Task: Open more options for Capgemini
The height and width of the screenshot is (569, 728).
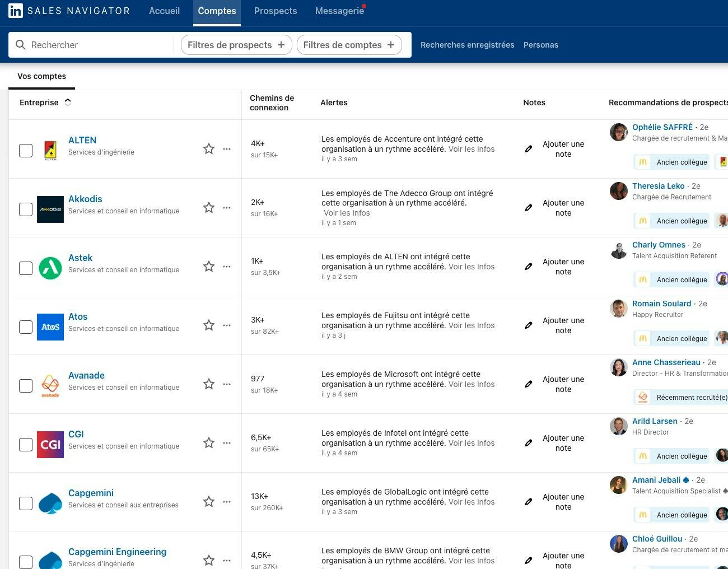Action: (227, 502)
